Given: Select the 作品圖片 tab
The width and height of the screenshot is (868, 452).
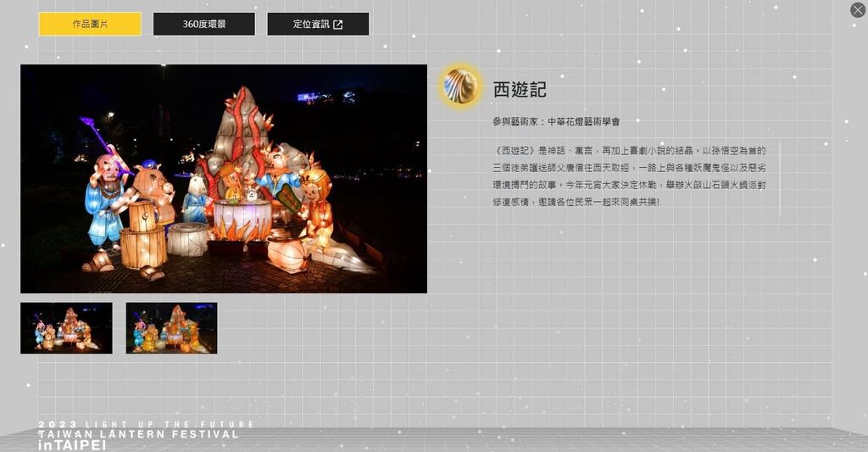Looking at the screenshot, I should point(90,25).
